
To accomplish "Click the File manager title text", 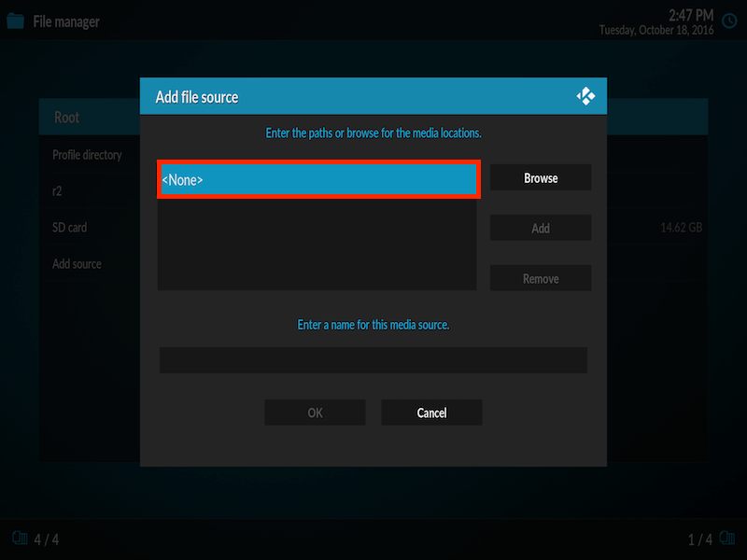I will coord(66,21).
